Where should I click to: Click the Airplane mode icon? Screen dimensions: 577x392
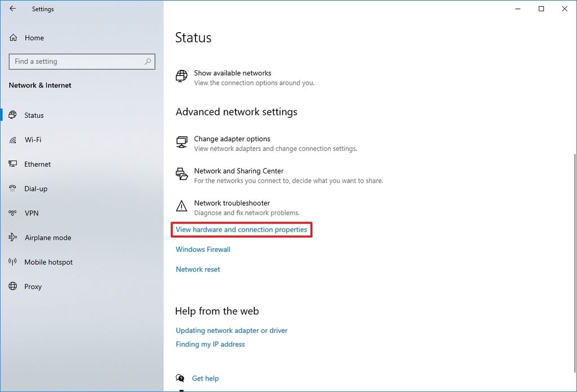[12, 238]
